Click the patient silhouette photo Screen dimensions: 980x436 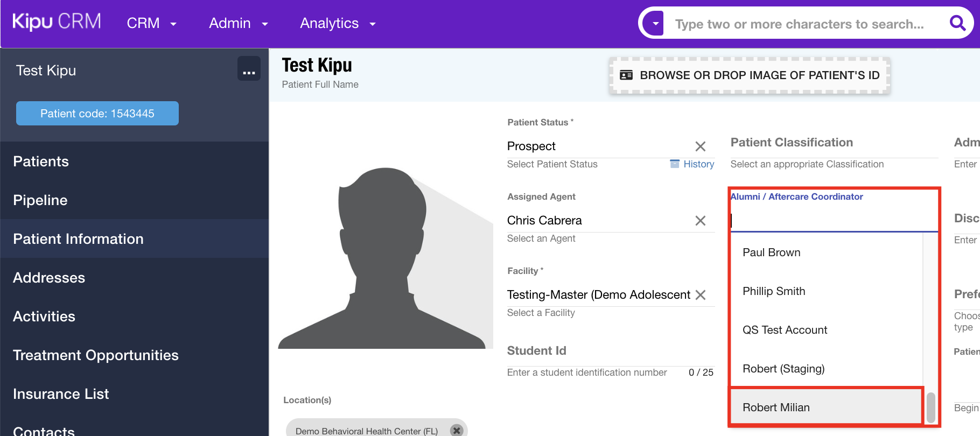click(384, 258)
